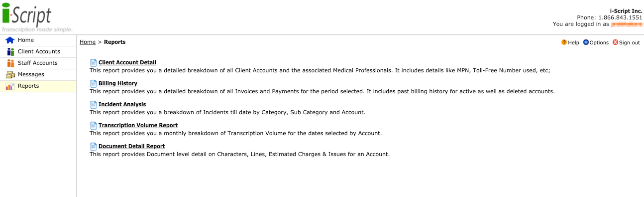The width and height of the screenshot is (644, 197).
Task: Go to Home via breadcrumb link
Action: pyautogui.click(x=88, y=42)
